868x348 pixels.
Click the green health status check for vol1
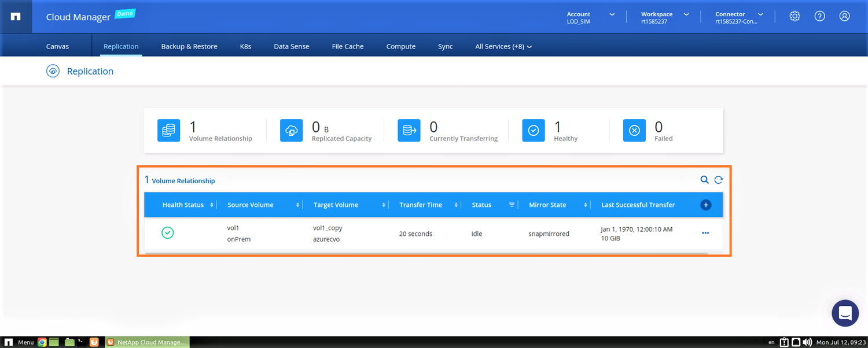point(168,233)
